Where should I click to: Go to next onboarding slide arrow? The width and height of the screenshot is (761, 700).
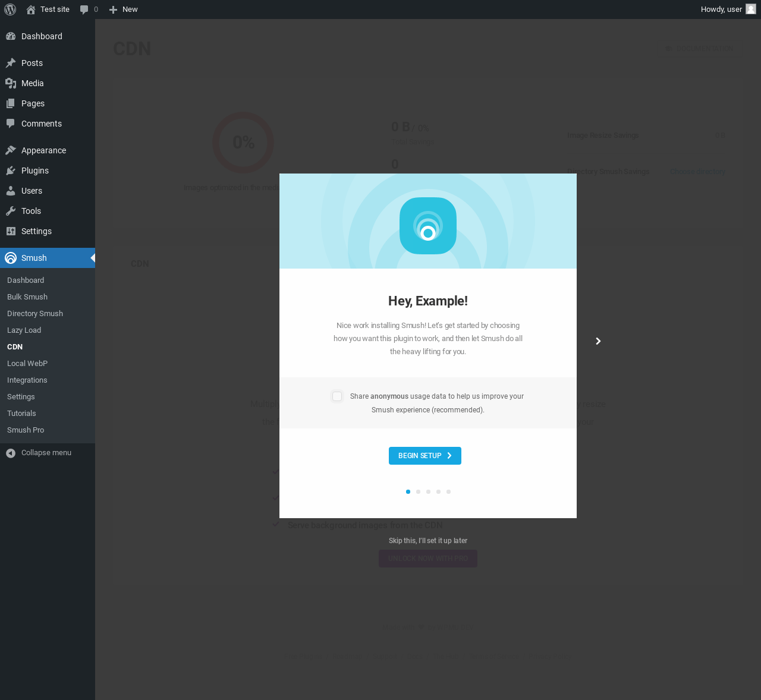pos(598,341)
